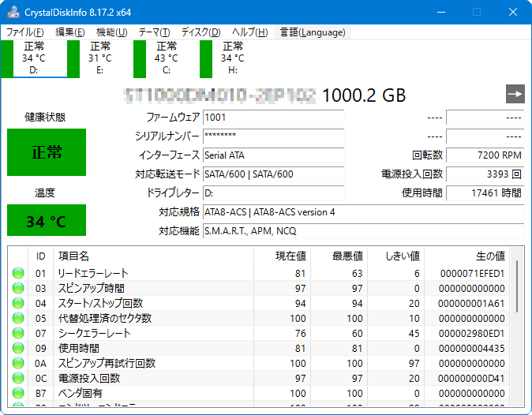
Task: Open the 言語(Language) menu
Action: [313, 32]
